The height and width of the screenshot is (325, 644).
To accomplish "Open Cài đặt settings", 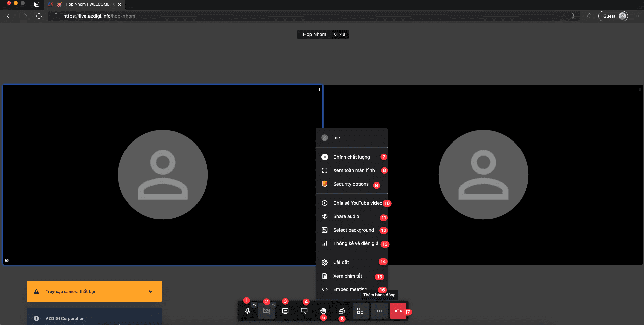I will point(341,262).
